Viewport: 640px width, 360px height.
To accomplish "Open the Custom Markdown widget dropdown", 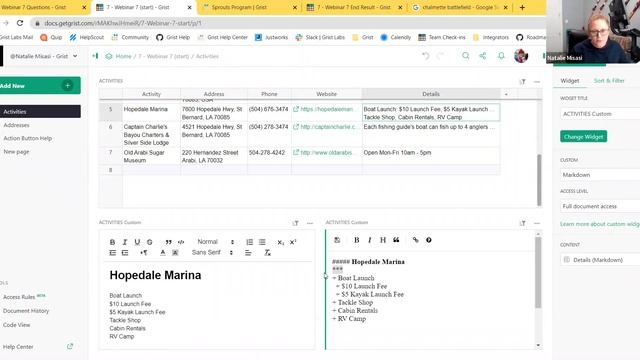I will tap(600, 175).
